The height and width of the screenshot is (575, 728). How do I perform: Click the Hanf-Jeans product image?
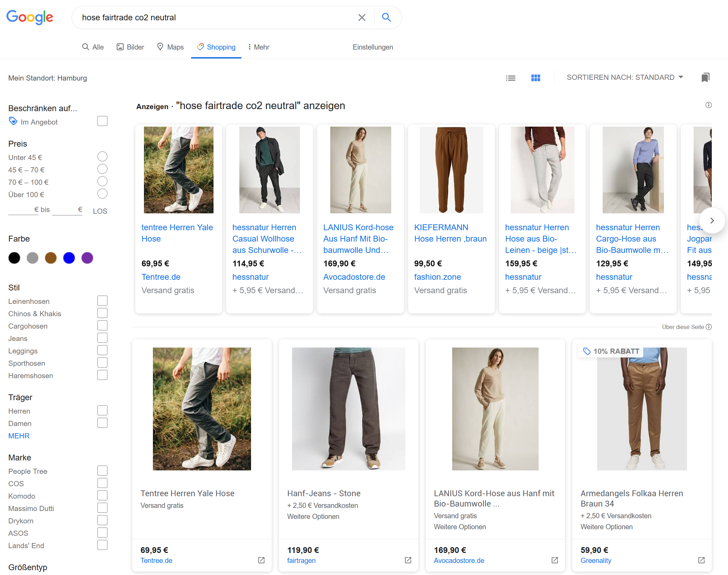[349, 409]
